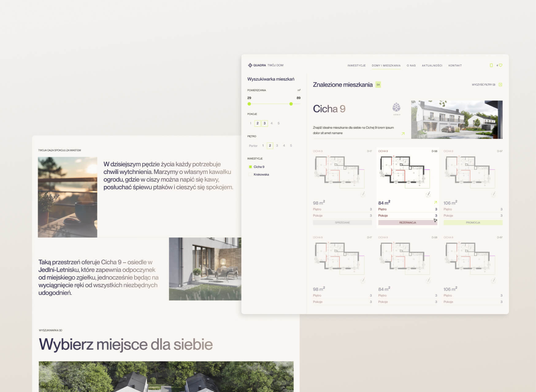Click the pinecone Cicha 9 emblem
This screenshot has width=536, height=392.
[396, 108]
